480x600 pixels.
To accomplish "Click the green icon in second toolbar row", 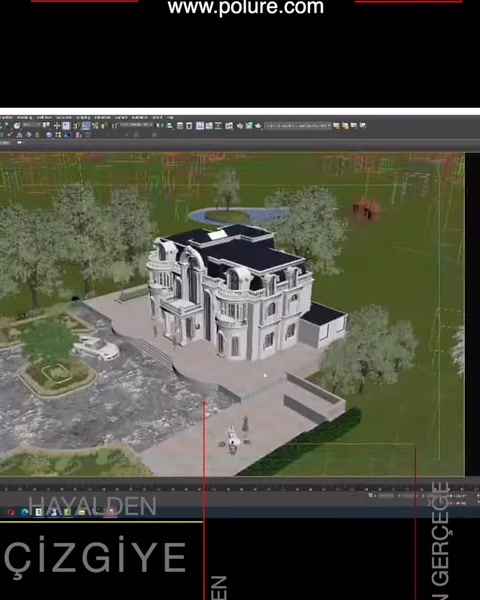I will coord(38,135).
